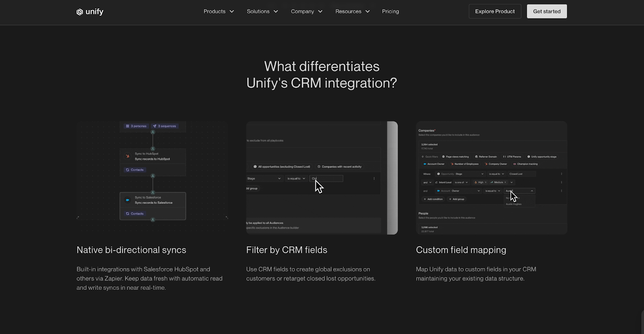Click Companies with recent activity chip

point(339,166)
